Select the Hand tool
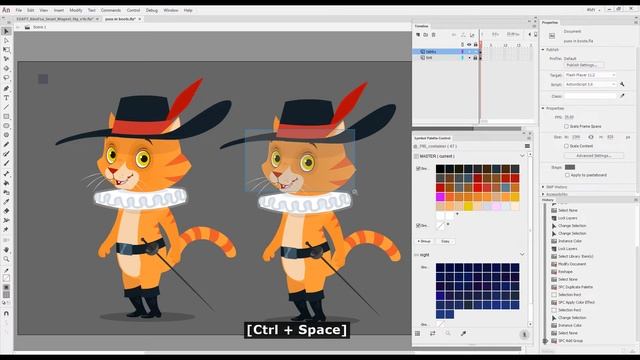Image resolution: width=640 pixels, height=360 pixels. click(x=6, y=249)
